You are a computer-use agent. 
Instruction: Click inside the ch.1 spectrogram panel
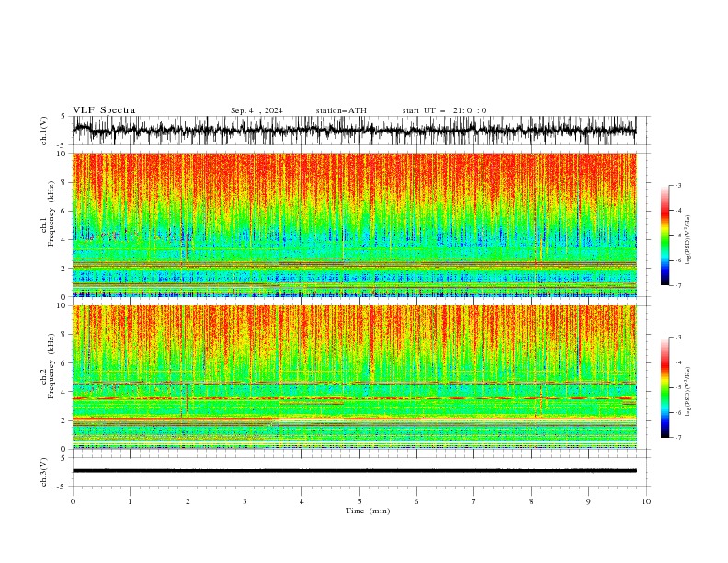pos(354,224)
